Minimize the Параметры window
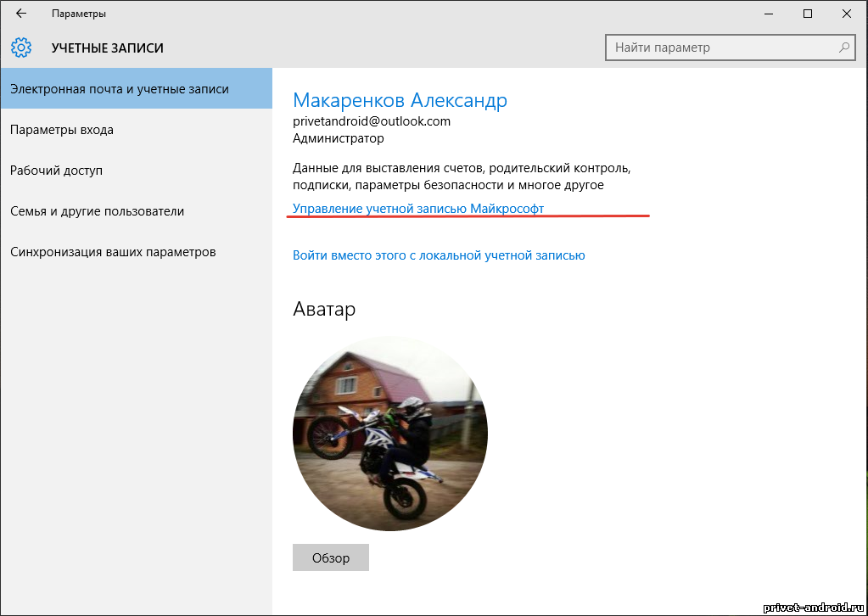The image size is (868, 616). [767, 14]
